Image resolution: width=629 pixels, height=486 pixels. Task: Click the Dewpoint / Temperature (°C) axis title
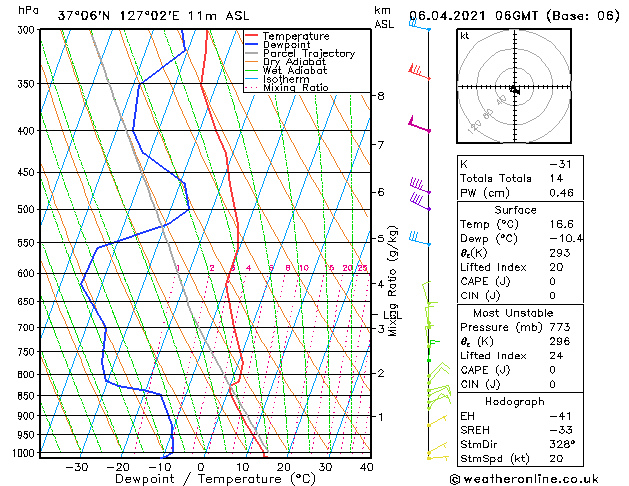pos(215,479)
